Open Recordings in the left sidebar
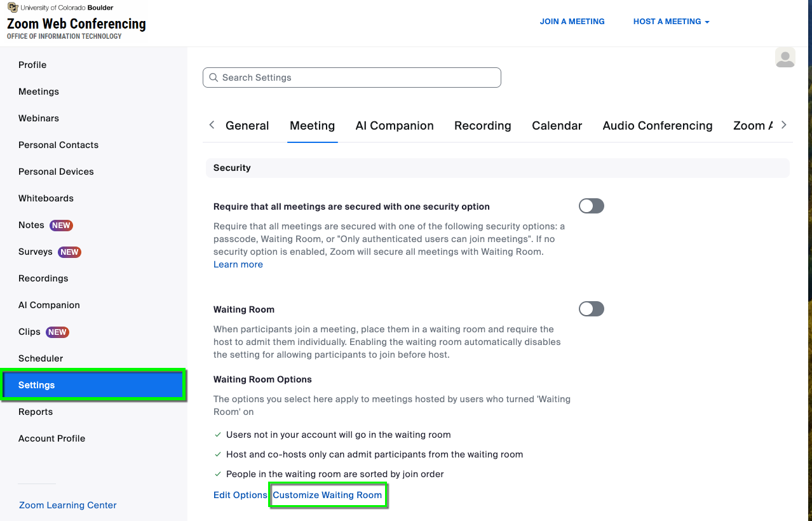The image size is (812, 521). tap(43, 278)
